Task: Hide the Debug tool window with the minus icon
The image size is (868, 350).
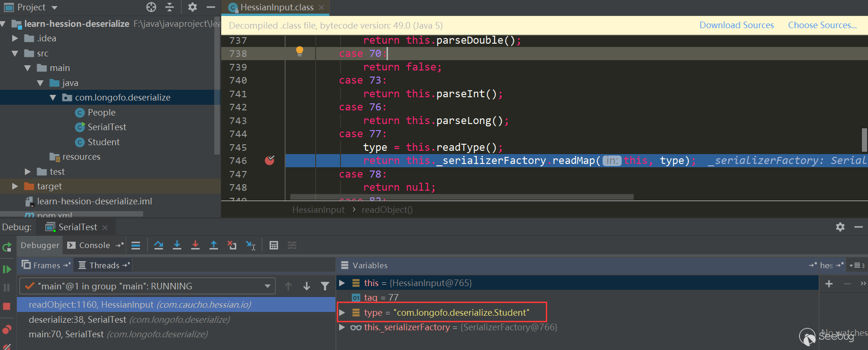Action: click(859, 227)
